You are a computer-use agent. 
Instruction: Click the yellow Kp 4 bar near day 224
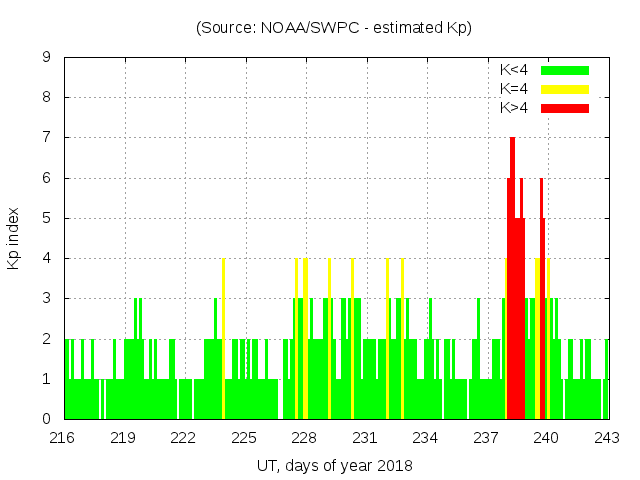(x=223, y=340)
